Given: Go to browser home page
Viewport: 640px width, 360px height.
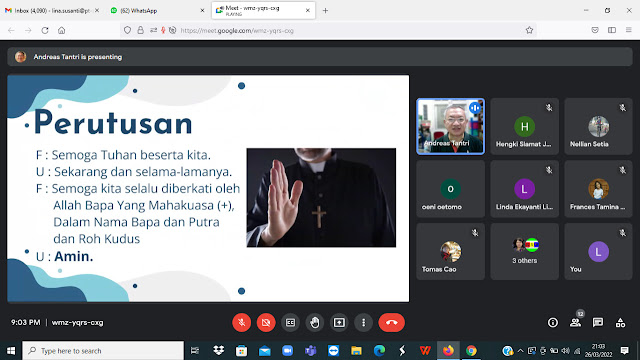Looking at the screenshot, I should (62, 30).
